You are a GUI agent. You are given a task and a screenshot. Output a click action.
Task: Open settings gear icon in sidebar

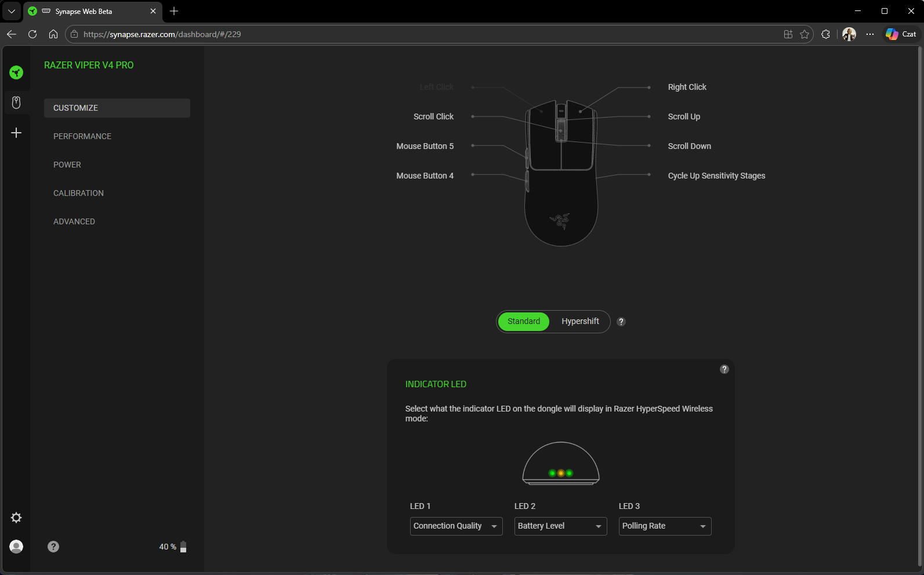[16, 518]
